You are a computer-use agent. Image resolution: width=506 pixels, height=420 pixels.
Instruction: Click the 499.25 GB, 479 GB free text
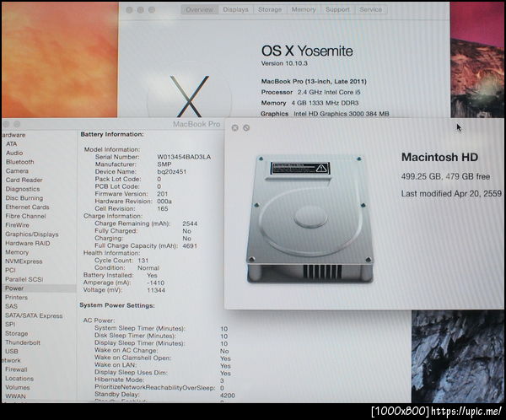click(x=445, y=176)
